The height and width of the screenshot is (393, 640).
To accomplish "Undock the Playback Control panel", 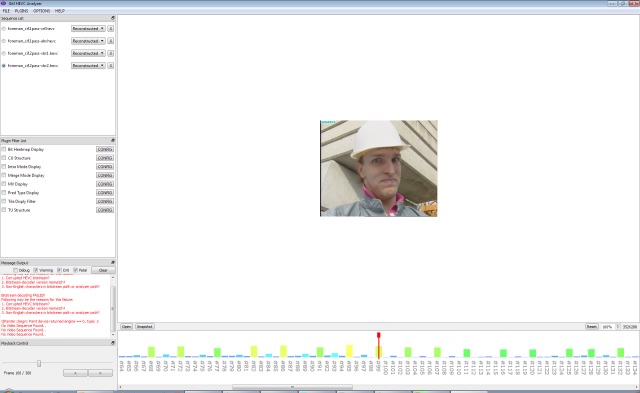I will click(113, 343).
